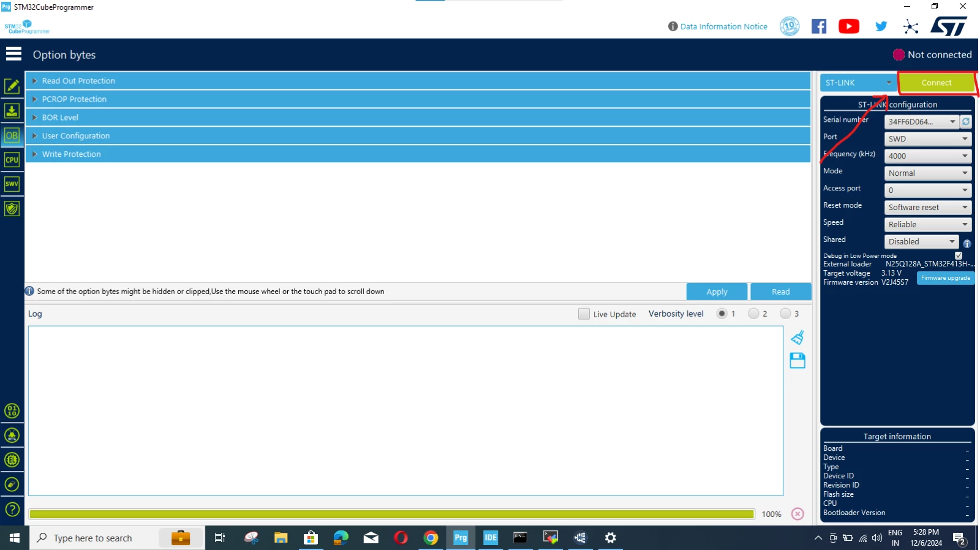Expand Write Protection section
980x550 pixels.
tap(418, 154)
